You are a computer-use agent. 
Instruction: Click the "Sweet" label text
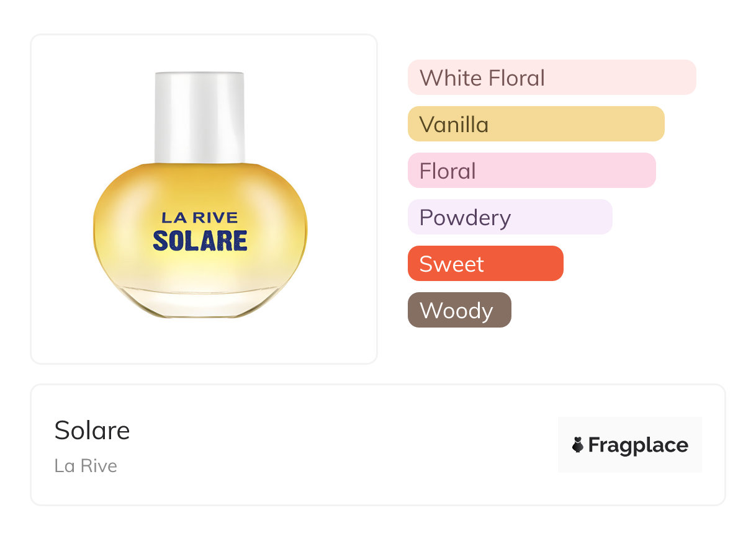point(451,264)
